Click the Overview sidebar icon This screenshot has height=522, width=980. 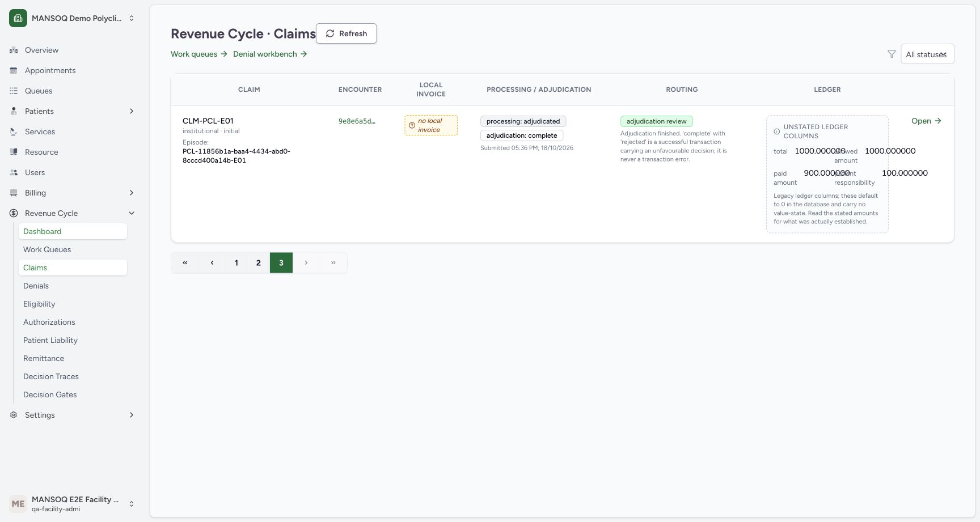pyautogui.click(x=14, y=50)
